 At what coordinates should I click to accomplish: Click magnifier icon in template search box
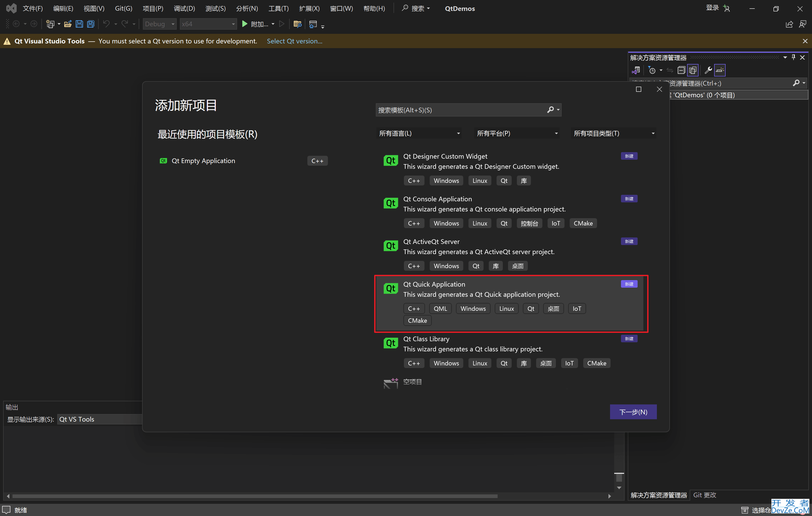550,110
